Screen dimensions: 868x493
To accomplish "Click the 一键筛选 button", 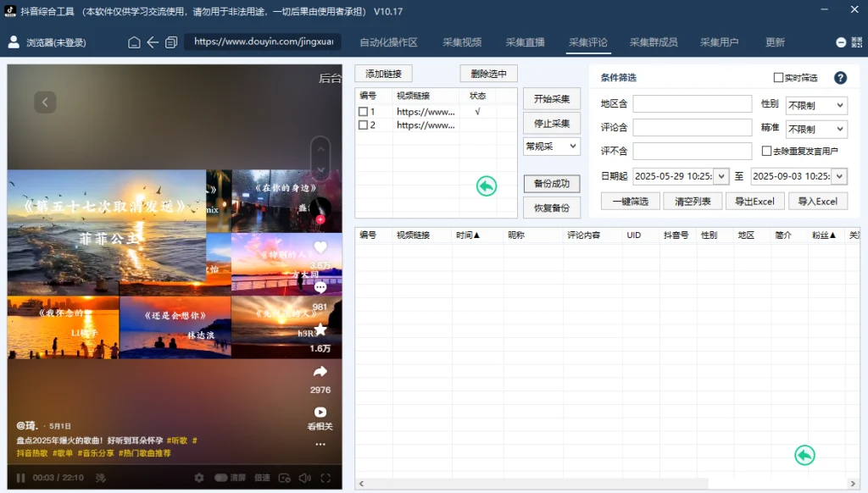I will pyautogui.click(x=631, y=202).
